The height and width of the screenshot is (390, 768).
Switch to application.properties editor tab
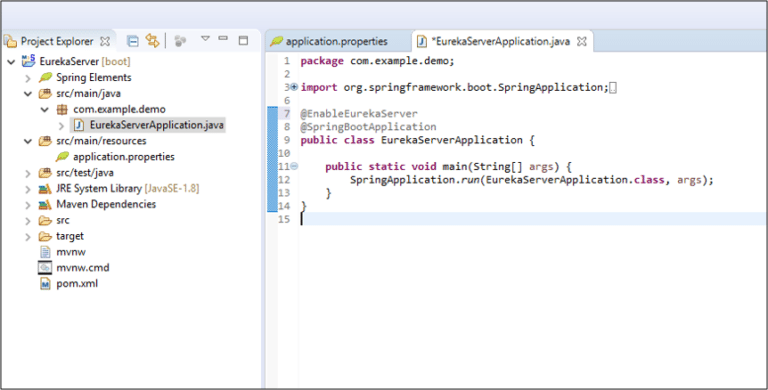[337, 42]
